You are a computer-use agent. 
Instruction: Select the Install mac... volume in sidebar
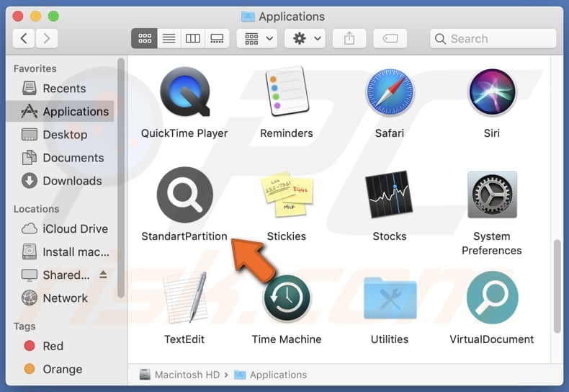(61, 251)
